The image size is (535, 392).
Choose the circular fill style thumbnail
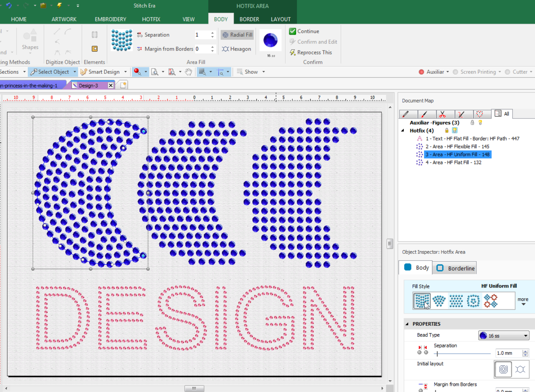473,301
